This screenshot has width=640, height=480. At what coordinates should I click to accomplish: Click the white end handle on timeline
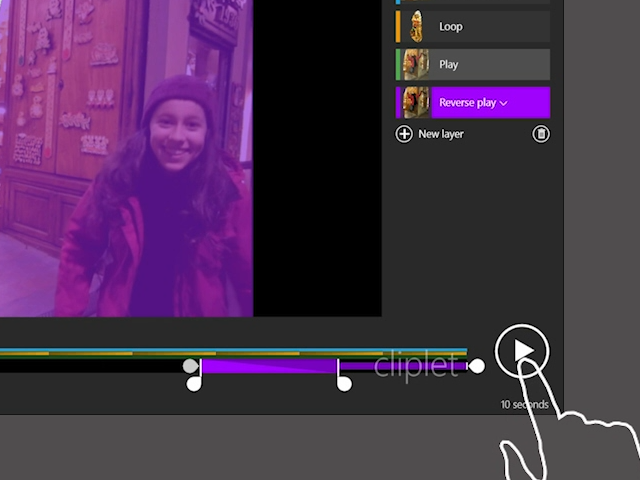point(477,366)
